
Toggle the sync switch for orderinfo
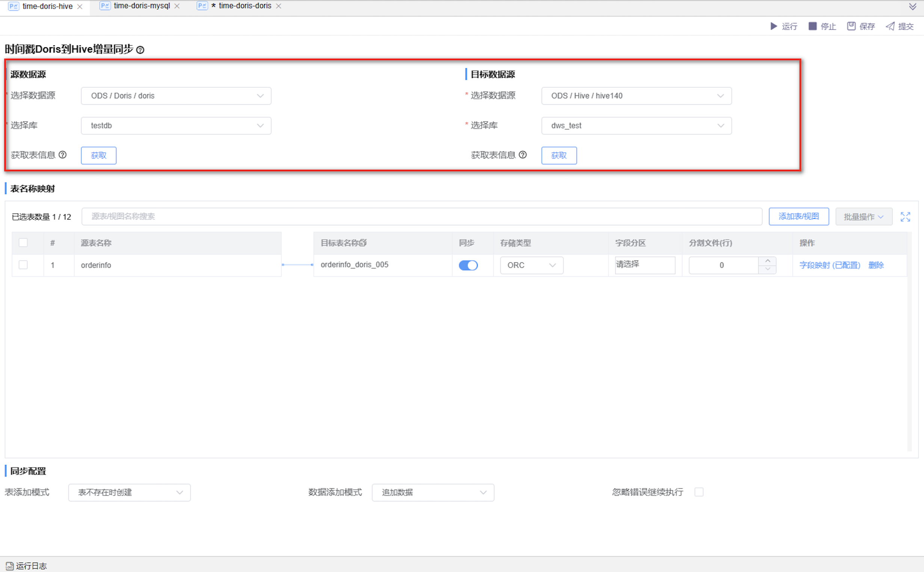(x=468, y=265)
